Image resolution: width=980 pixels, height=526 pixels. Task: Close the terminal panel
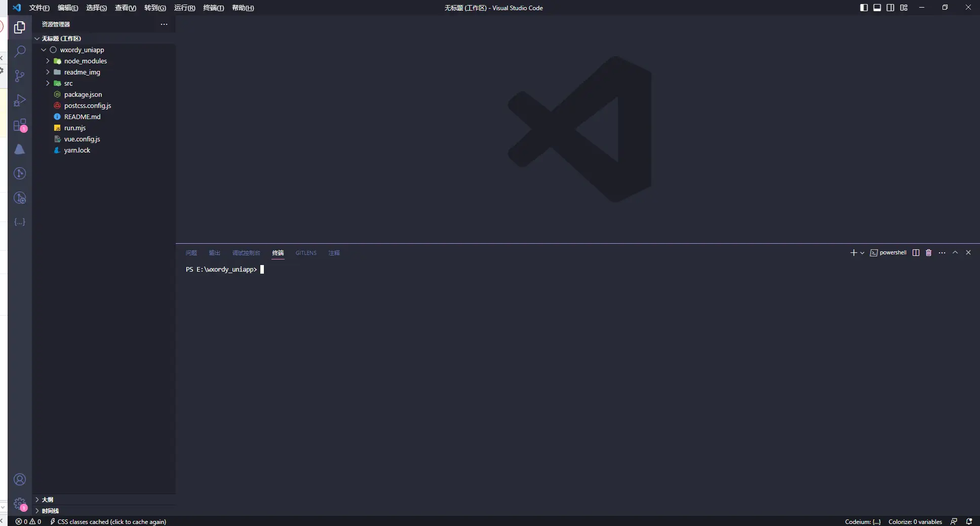(968, 252)
